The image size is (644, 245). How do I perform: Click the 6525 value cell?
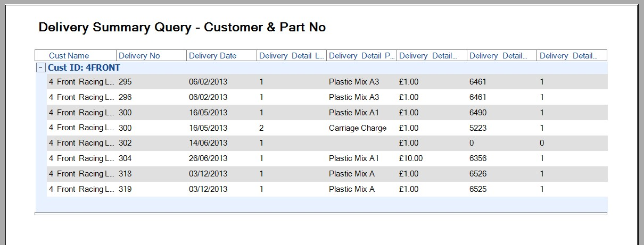pos(478,189)
